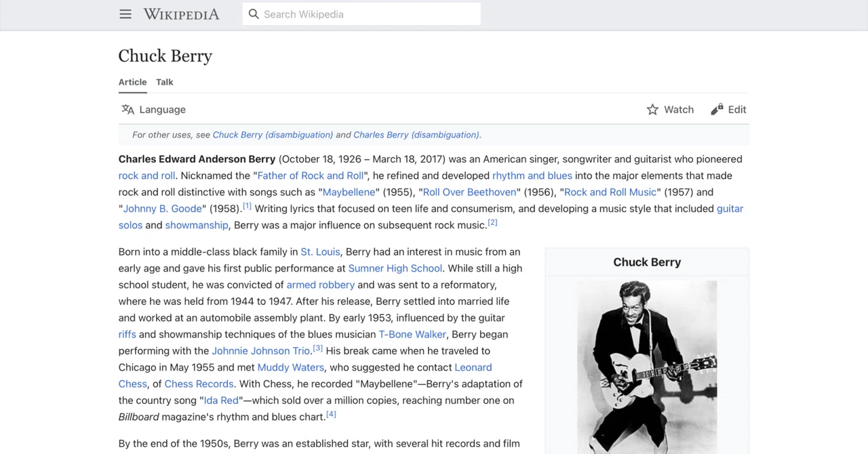Click the Wikipedia wordmark logo
Viewport: 868px width, 454px height.
click(x=181, y=14)
